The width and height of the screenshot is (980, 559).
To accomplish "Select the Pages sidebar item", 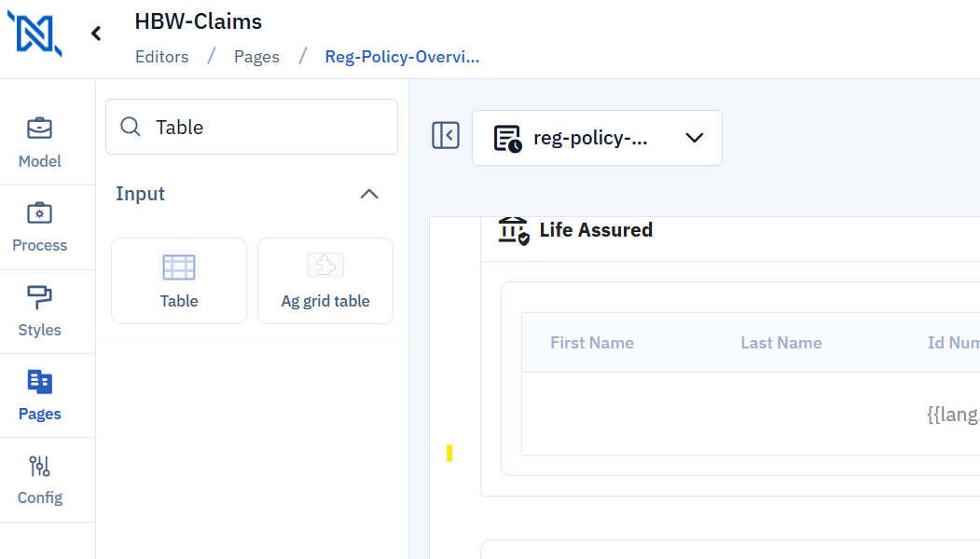I will click(40, 395).
